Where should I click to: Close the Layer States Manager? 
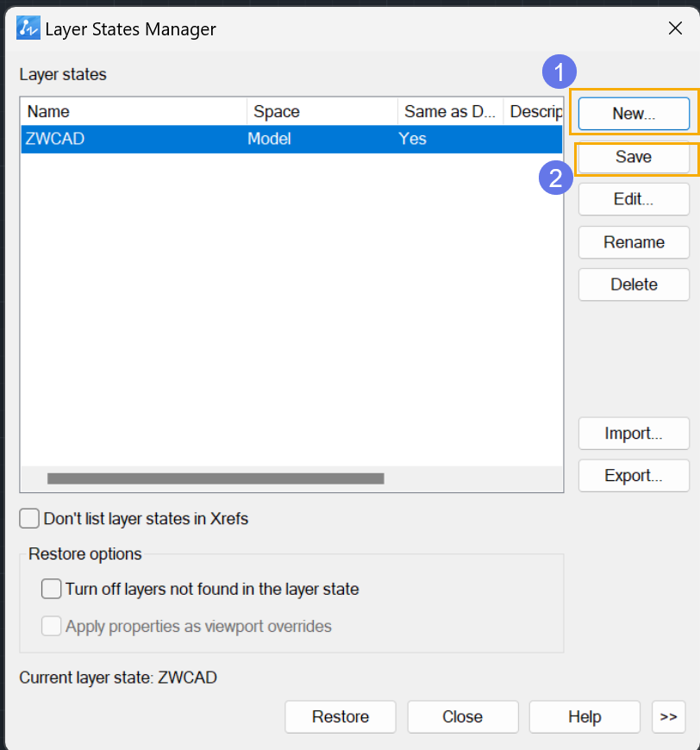tap(463, 716)
